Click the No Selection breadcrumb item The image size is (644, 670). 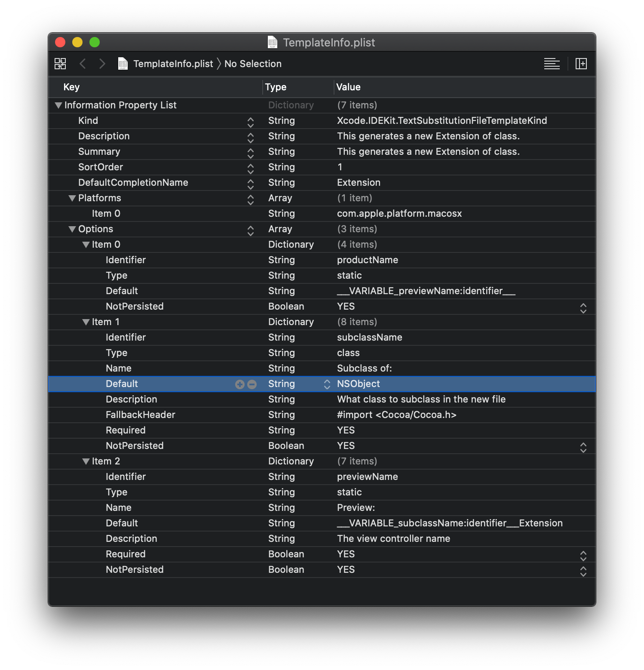253,64
